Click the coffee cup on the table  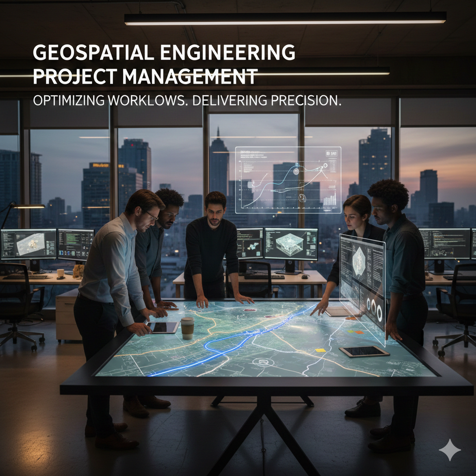(187, 328)
